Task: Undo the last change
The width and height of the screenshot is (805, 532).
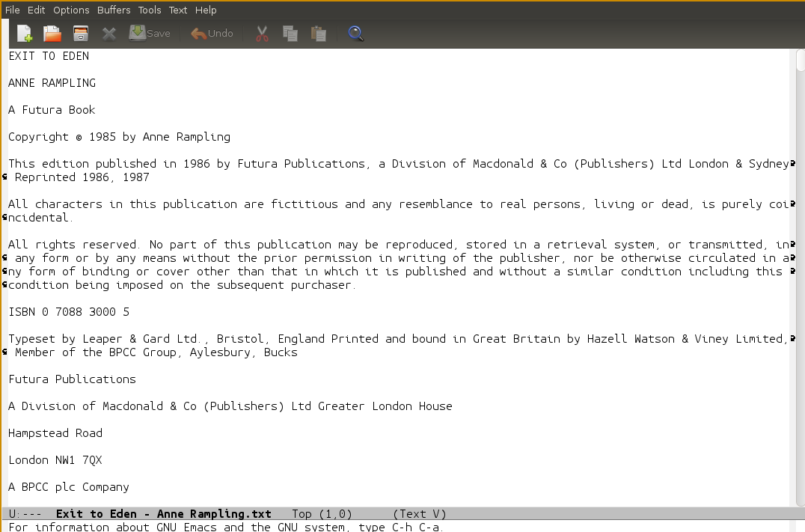Action: point(212,34)
